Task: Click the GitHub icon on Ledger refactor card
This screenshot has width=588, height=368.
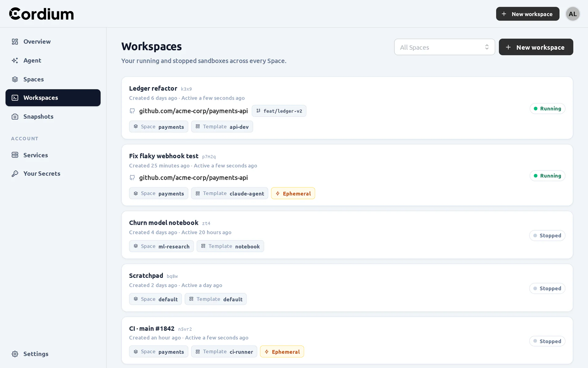Action: [x=132, y=111]
